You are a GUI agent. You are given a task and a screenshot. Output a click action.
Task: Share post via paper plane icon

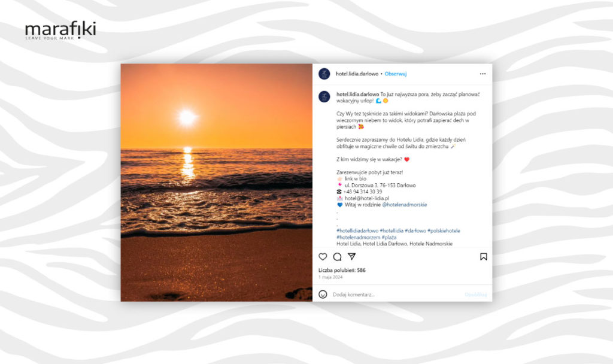(x=352, y=256)
